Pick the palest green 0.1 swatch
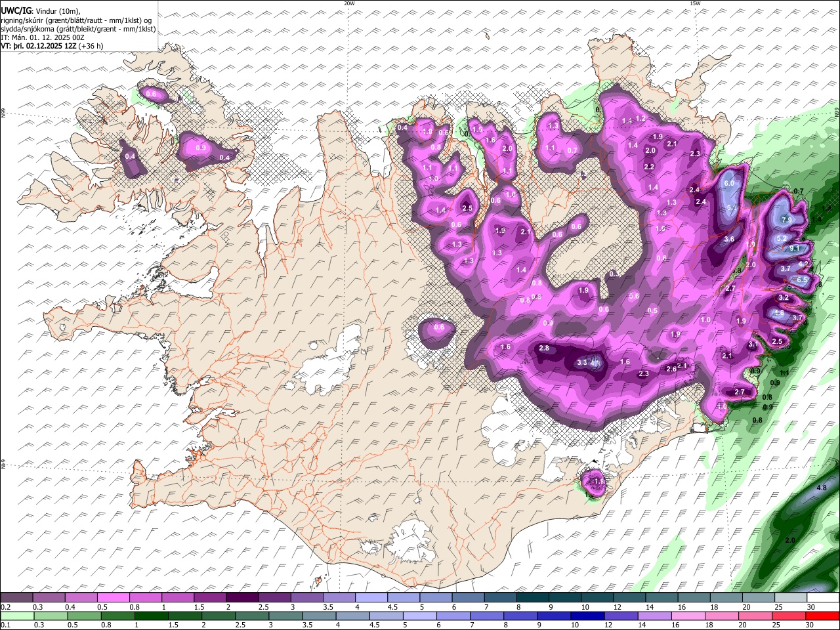Viewport: 840px width, 630px height. (x=16, y=616)
